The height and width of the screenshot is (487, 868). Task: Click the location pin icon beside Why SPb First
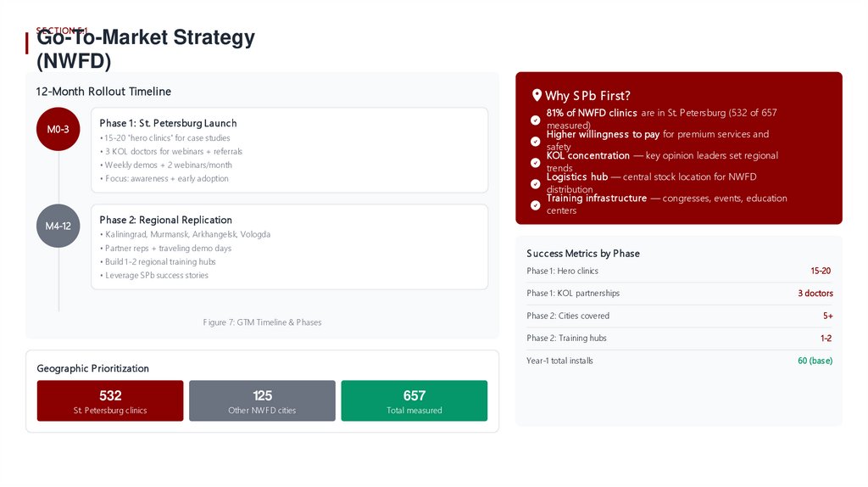click(537, 95)
